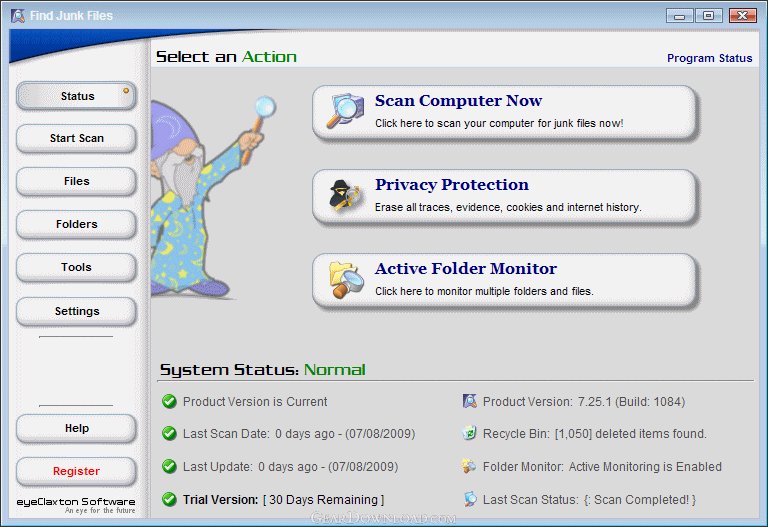The width and height of the screenshot is (768, 527).
Task: Go to the Folders section
Action: 76,224
